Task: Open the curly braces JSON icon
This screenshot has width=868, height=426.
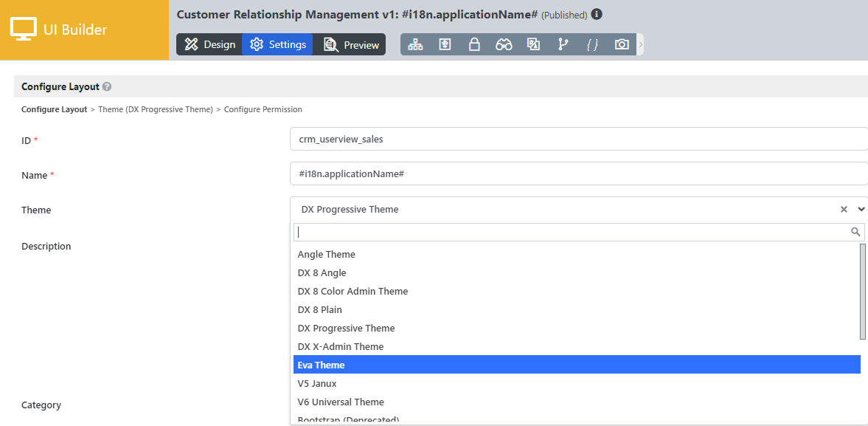Action: click(x=592, y=44)
